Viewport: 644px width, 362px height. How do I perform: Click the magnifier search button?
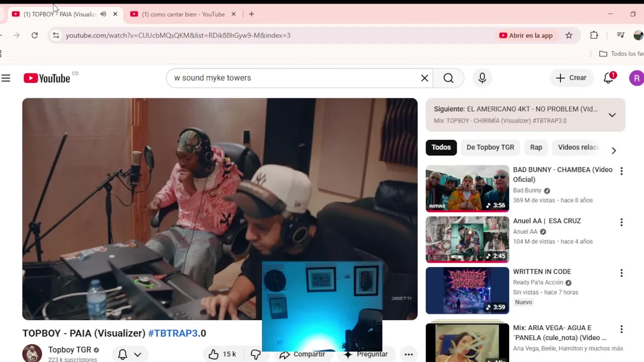click(x=448, y=78)
